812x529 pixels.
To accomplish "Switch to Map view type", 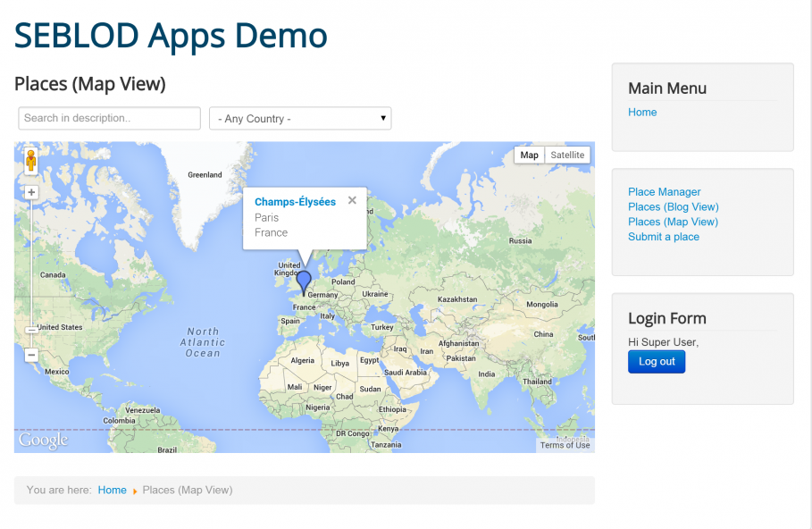I will 529,155.
